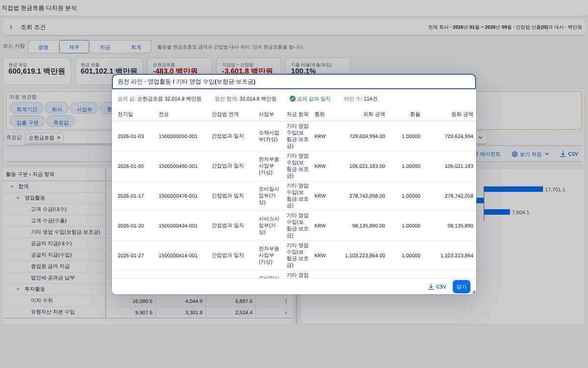Add 회계기간 dimension chip
This screenshot has height=368, width=588.
point(26,109)
